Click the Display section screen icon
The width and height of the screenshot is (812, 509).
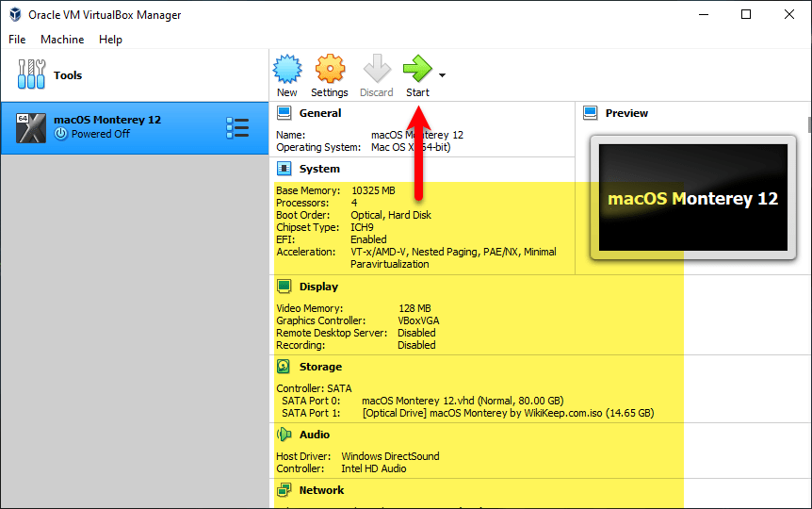pos(284,287)
